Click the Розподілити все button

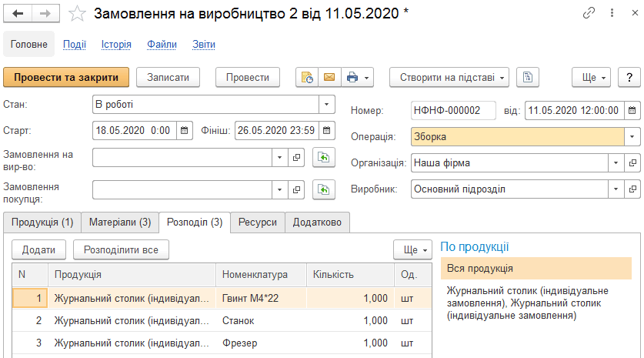[x=121, y=250]
